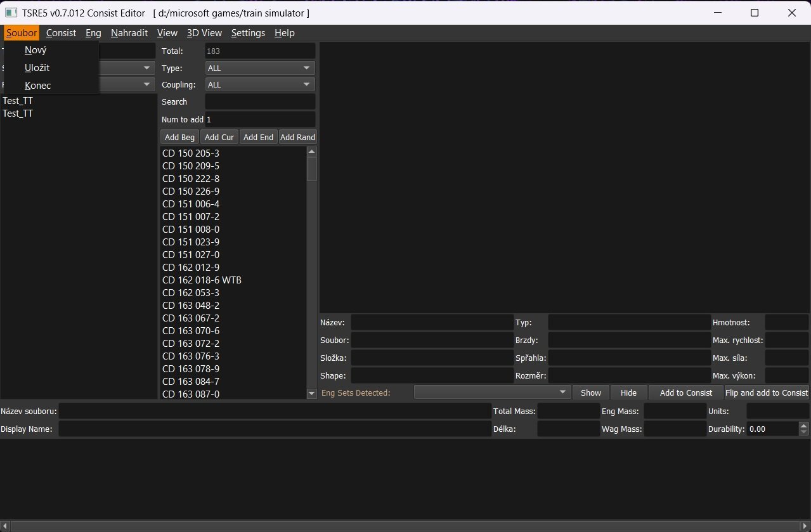Open the 3D View menu

[204, 33]
